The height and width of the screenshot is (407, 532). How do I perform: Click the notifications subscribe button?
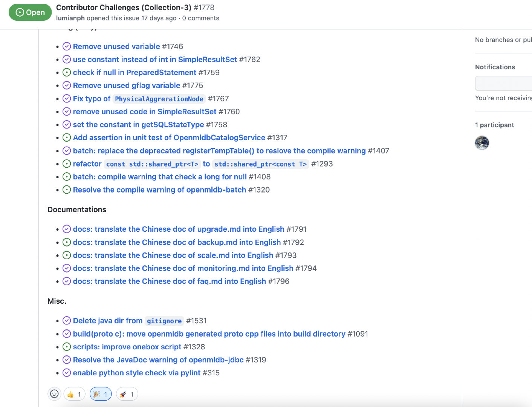coord(504,83)
